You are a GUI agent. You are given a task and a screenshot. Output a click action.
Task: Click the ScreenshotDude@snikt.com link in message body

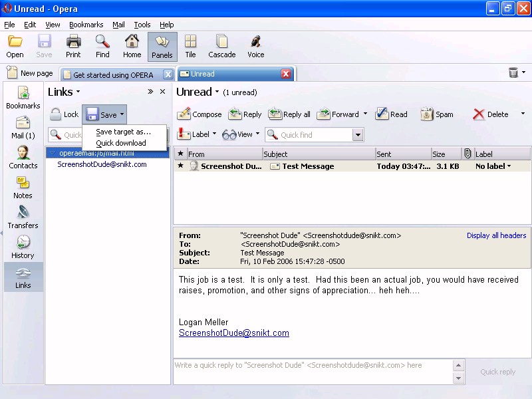(233, 333)
